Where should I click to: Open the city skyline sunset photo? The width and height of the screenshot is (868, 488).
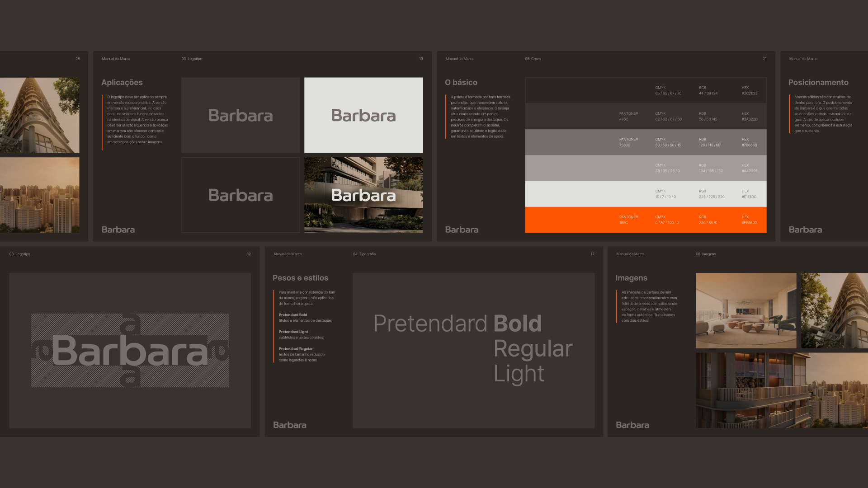point(40,195)
